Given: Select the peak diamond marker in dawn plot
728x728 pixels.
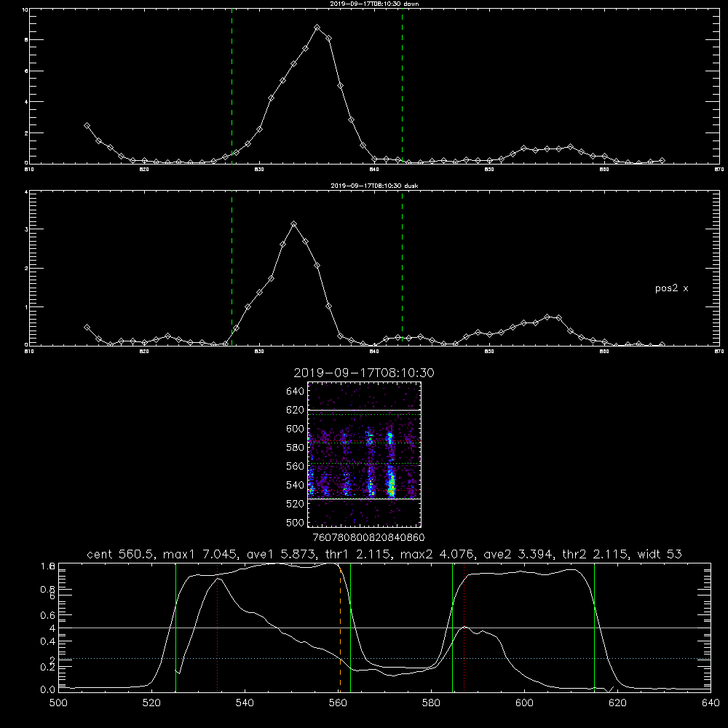Looking at the screenshot, I should (317, 28).
